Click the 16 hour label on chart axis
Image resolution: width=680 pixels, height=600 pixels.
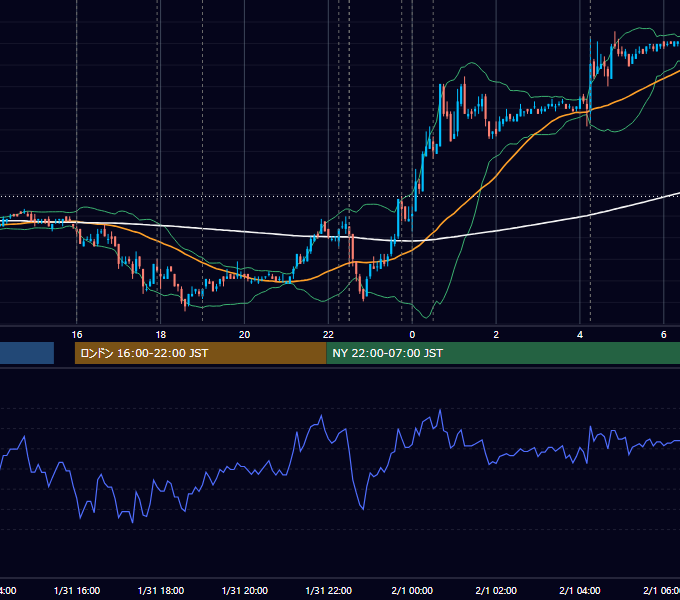[x=77, y=335]
